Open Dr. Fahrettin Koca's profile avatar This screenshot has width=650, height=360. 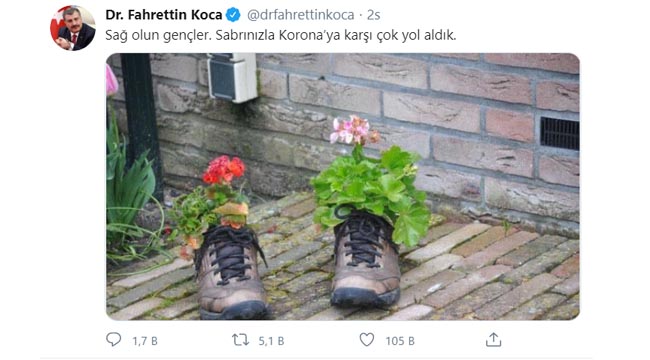(x=73, y=28)
